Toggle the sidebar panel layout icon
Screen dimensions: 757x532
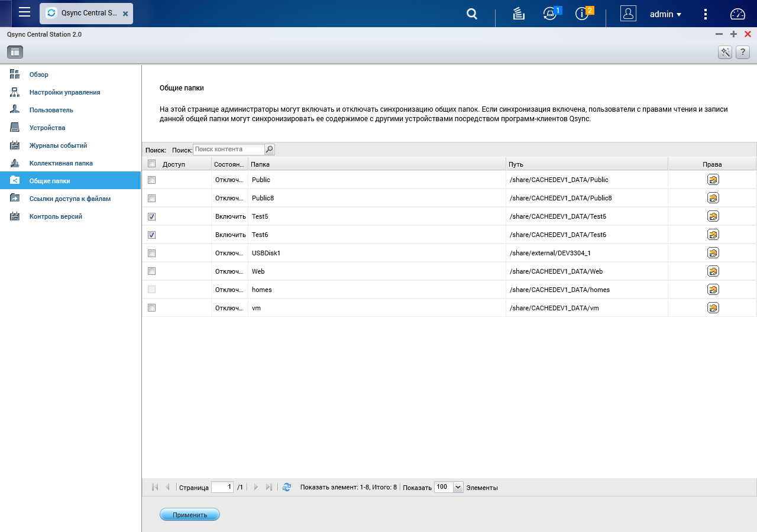point(15,52)
